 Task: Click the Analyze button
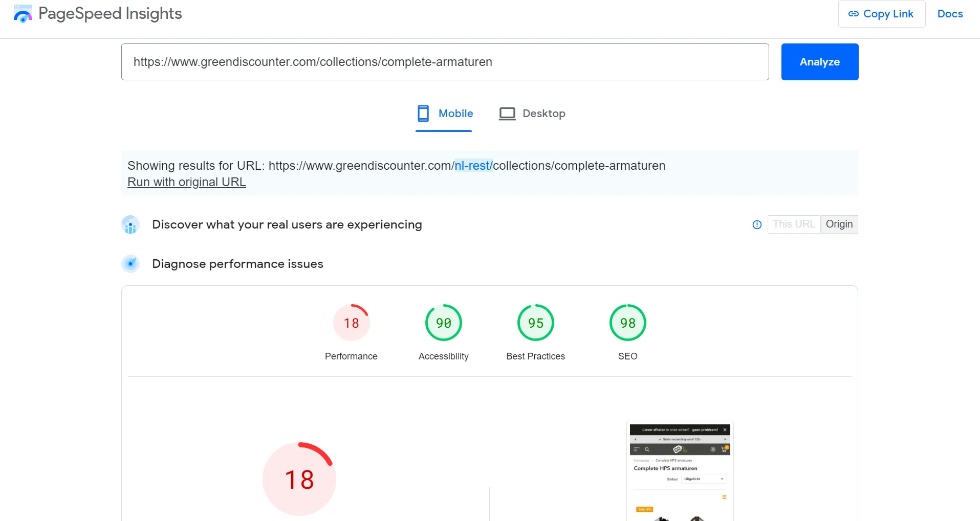click(819, 62)
